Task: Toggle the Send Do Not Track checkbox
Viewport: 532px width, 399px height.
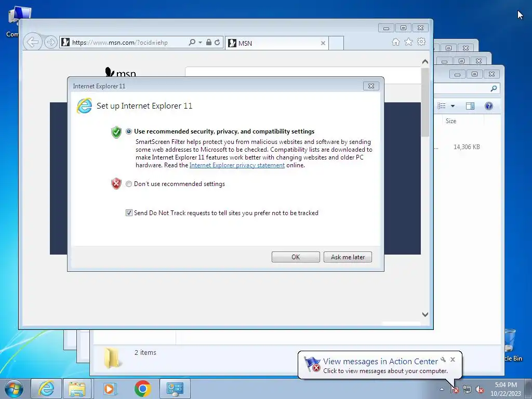Action: [x=129, y=212]
